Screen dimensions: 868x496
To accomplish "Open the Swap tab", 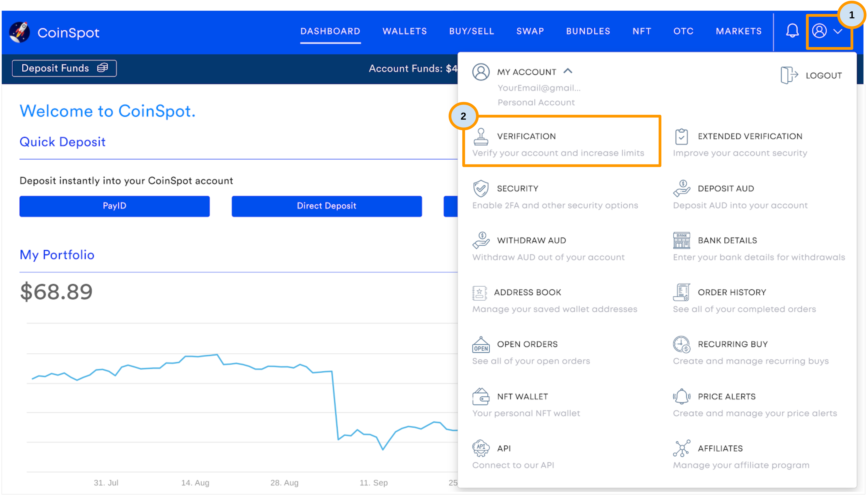I will 530,31.
